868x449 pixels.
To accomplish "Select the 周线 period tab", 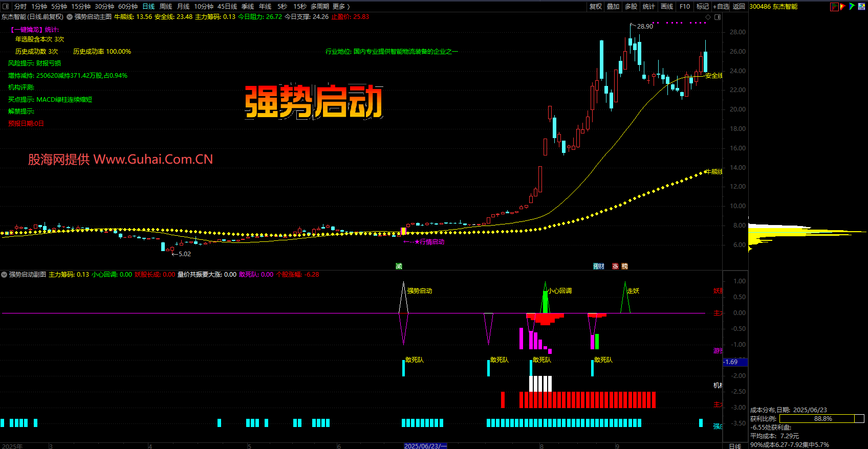I will (x=166, y=6).
